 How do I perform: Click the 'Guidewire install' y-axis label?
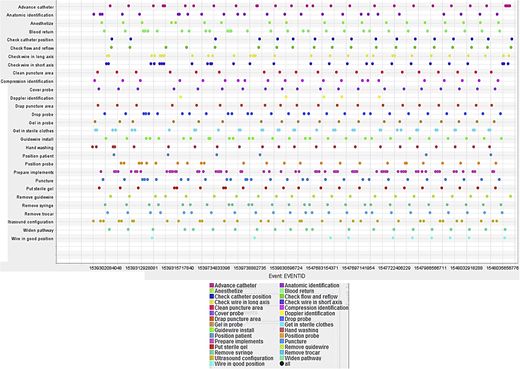coord(37,139)
